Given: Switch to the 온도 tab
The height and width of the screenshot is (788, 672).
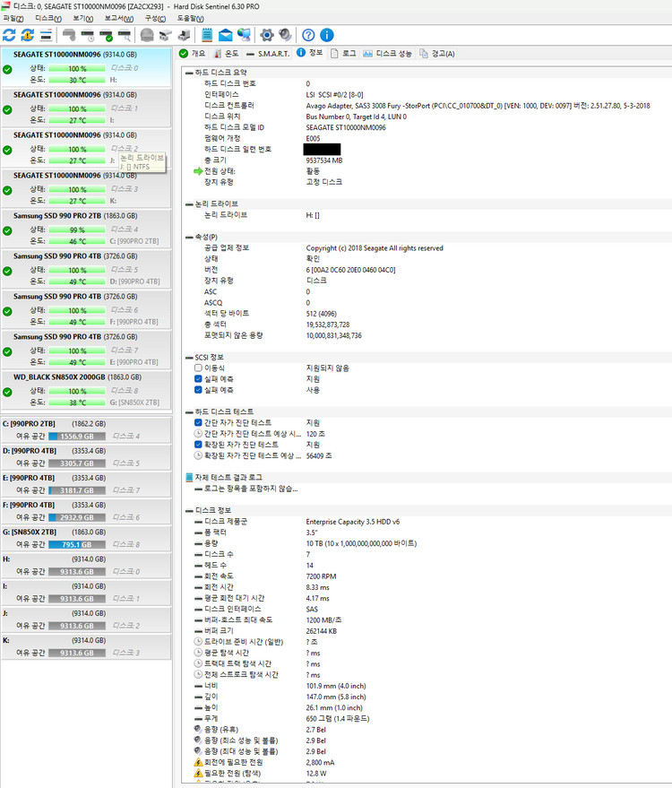Looking at the screenshot, I should [x=226, y=53].
